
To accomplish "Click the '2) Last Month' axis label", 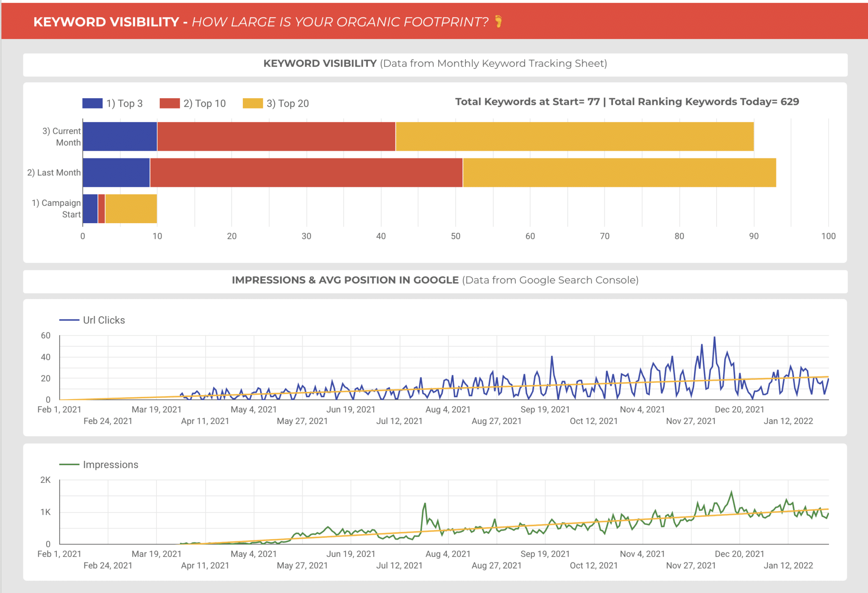I will click(x=54, y=172).
